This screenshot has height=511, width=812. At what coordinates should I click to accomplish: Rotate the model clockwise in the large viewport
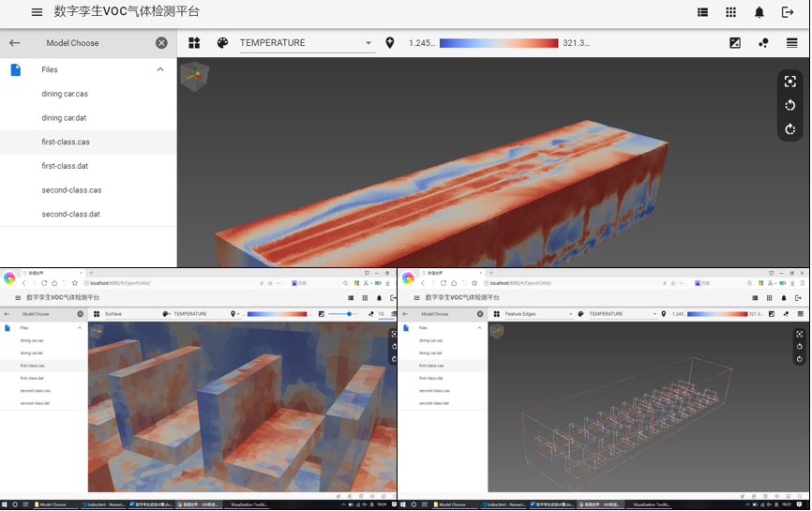point(790,129)
